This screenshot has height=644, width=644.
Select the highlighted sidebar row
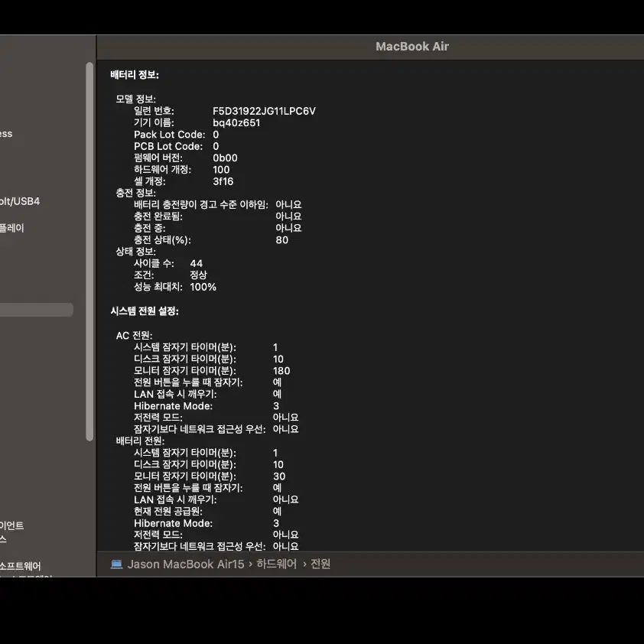[36, 310]
